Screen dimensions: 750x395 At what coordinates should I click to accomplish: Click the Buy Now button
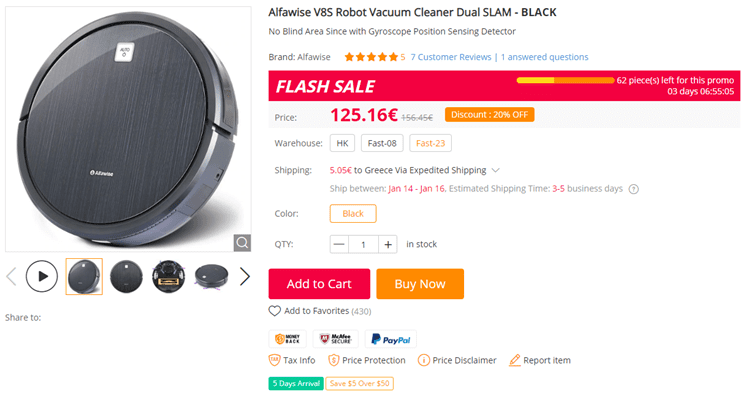coord(420,284)
